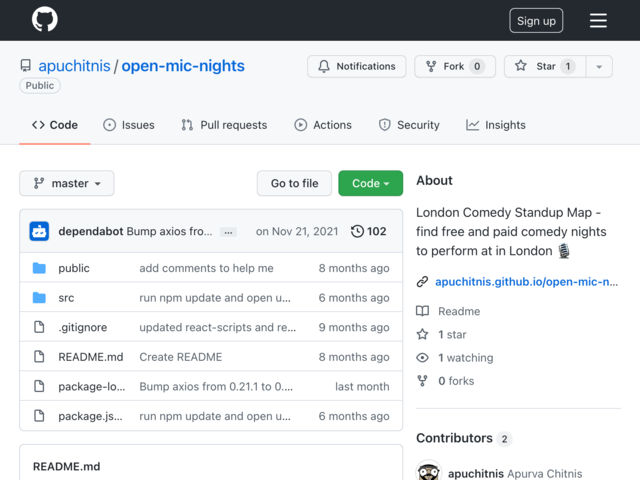Viewport: 640px width, 480px height.
Task: Open the hamburger navigation menu
Action: coord(598,20)
